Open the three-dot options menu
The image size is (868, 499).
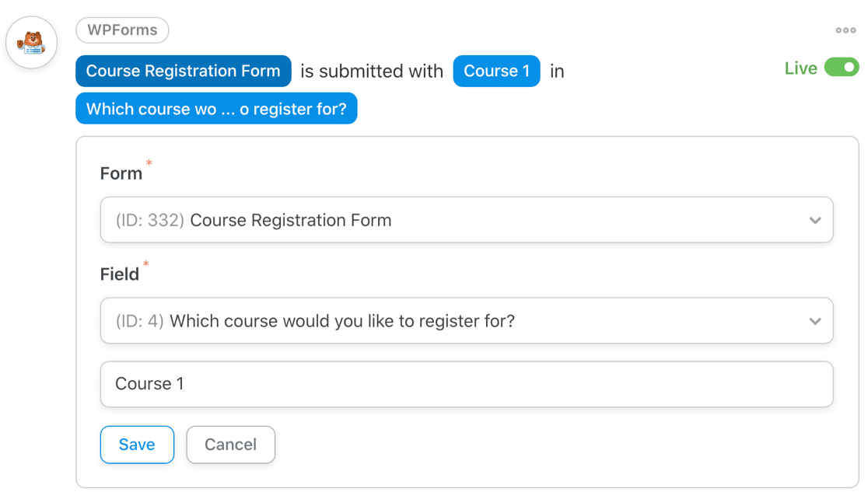tap(845, 30)
